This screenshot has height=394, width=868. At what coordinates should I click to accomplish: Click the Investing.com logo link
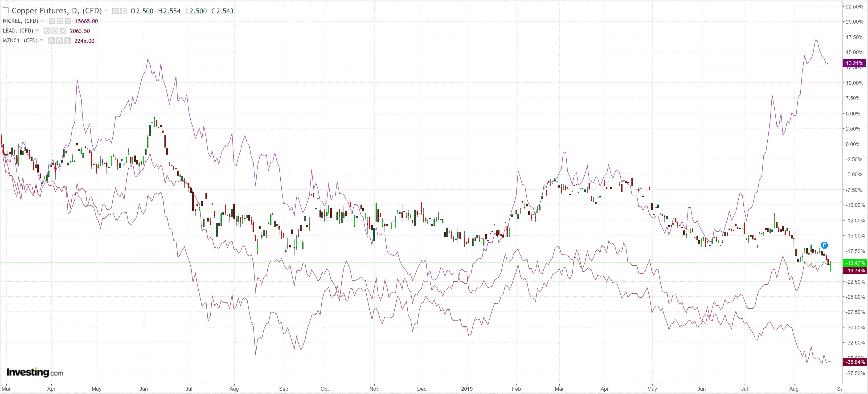[x=35, y=372]
